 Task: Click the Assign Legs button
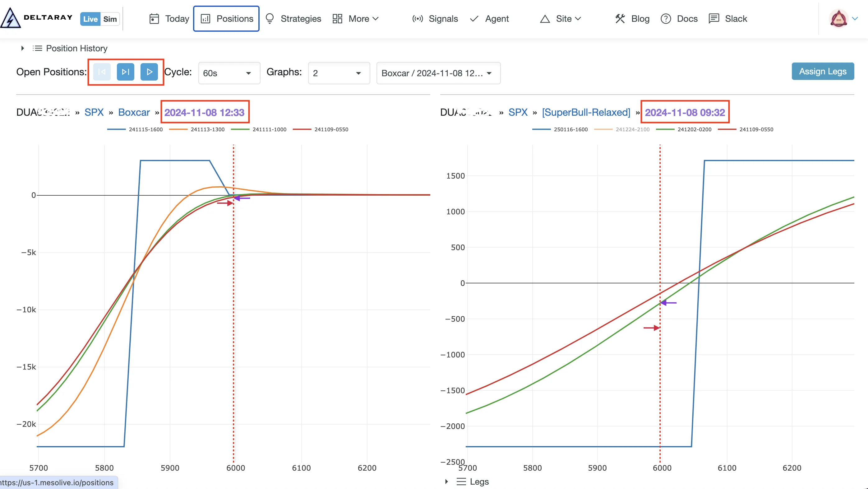[x=823, y=71]
